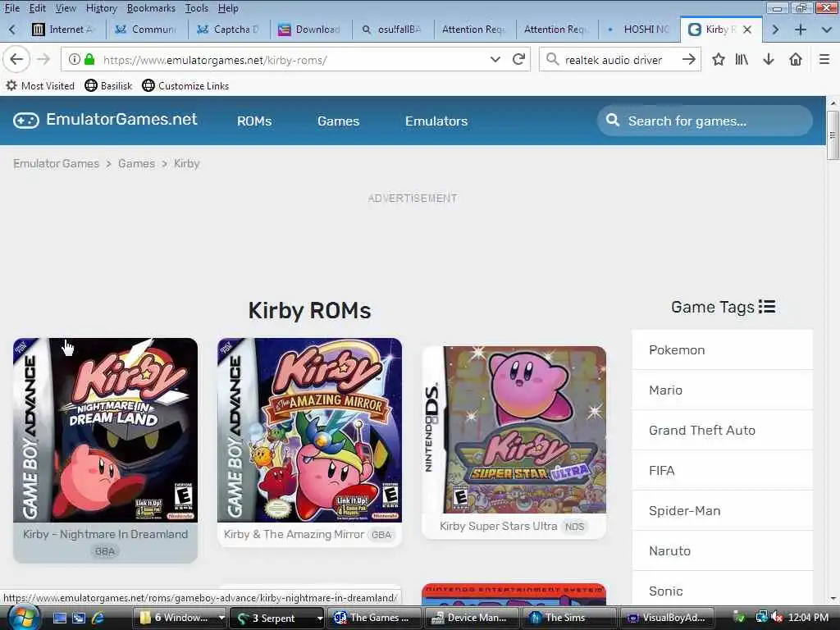
Task: Bookmark this page with the star icon
Action: click(719, 59)
